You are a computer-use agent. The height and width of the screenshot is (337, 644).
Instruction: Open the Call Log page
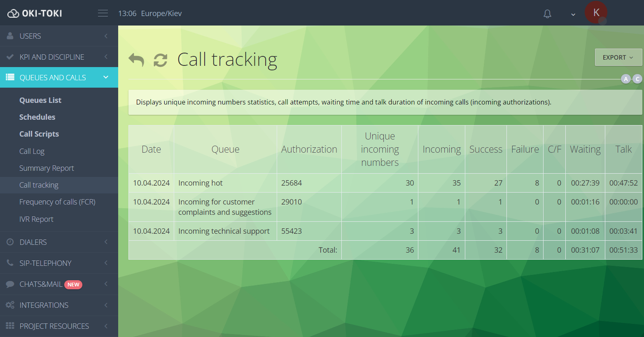coord(32,151)
